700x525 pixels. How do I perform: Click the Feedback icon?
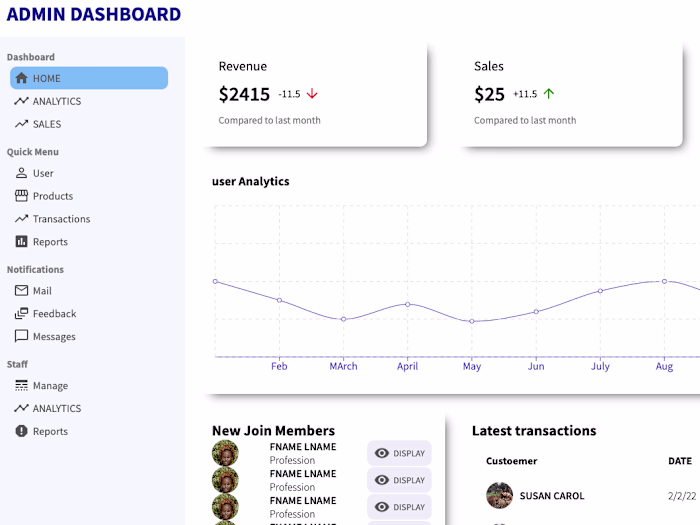pos(21,313)
